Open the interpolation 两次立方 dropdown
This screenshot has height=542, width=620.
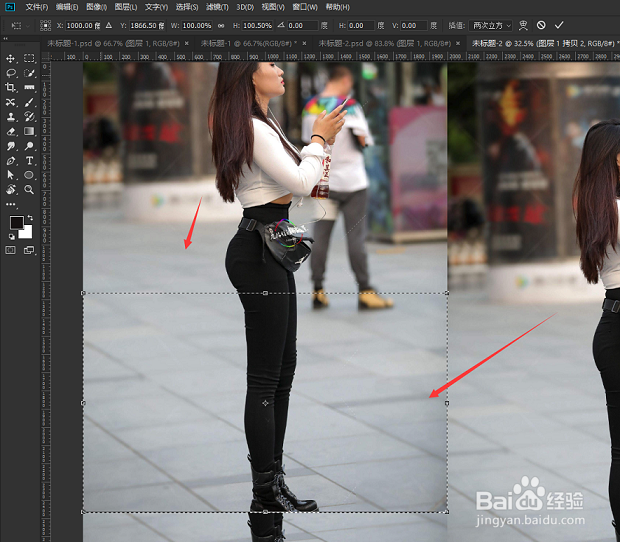point(490,26)
